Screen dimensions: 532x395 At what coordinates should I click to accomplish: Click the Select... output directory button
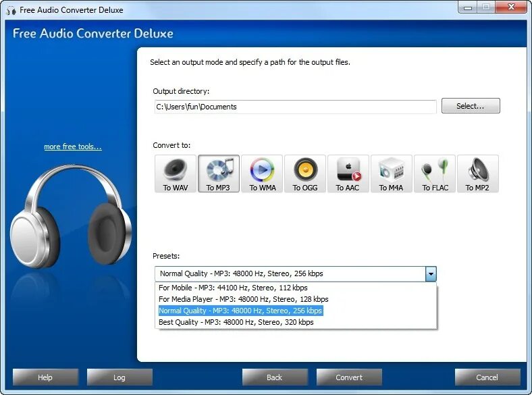pyautogui.click(x=471, y=106)
